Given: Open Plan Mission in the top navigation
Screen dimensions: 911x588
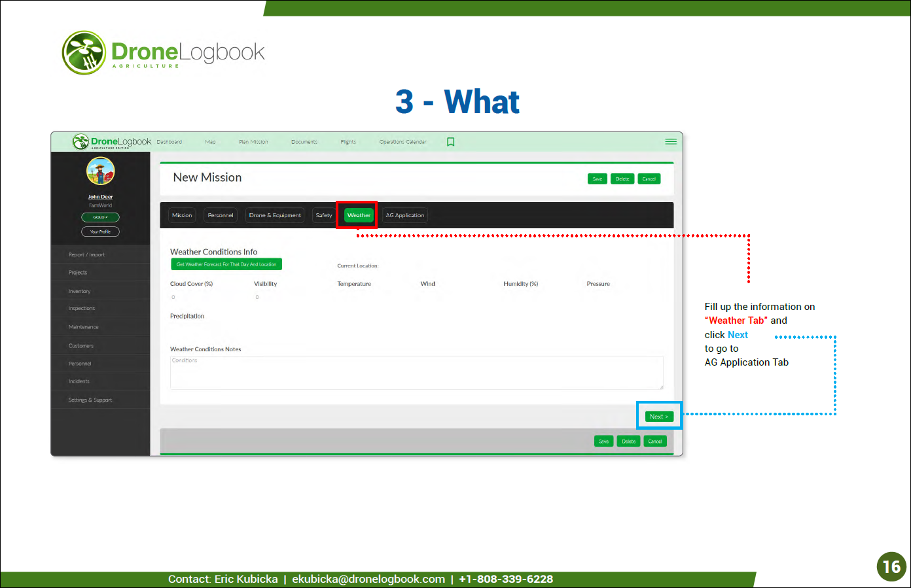Looking at the screenshot, I should tap(253, 142).
